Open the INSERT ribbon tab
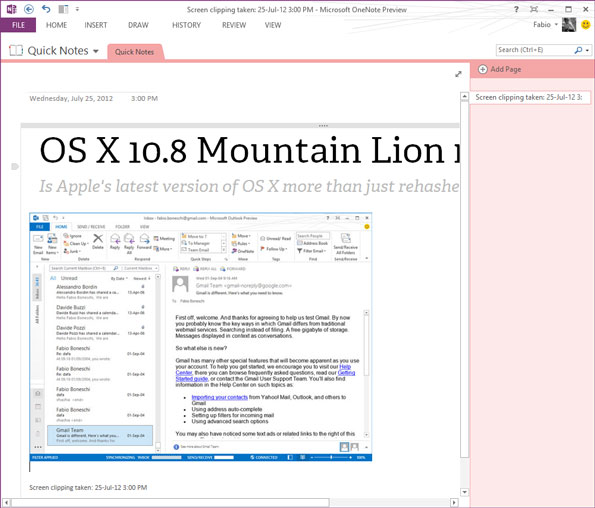This screenshot has height=508, width=595. coord(96,25)
